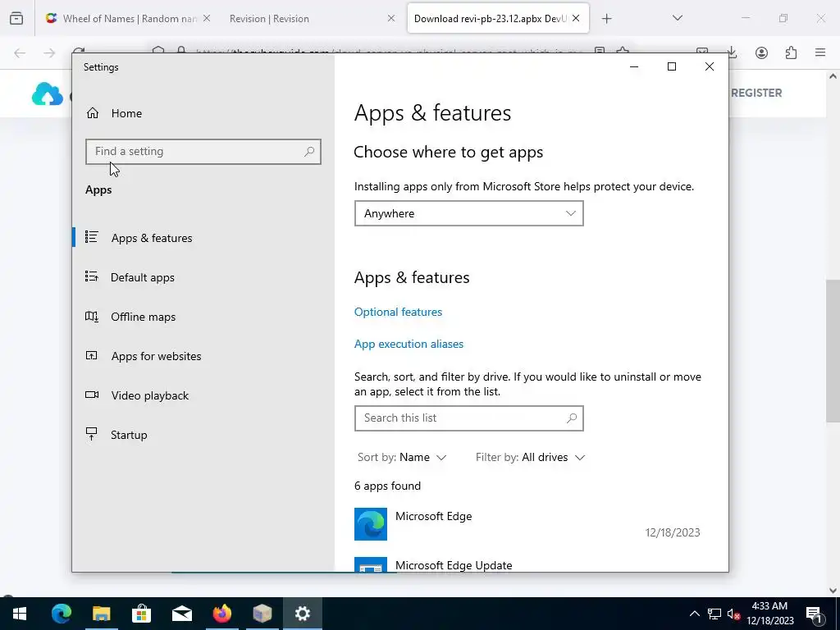The height and width of the screenshot is (630, 840).
Task: Open Apps for websites section
Action: click(156, 356)
